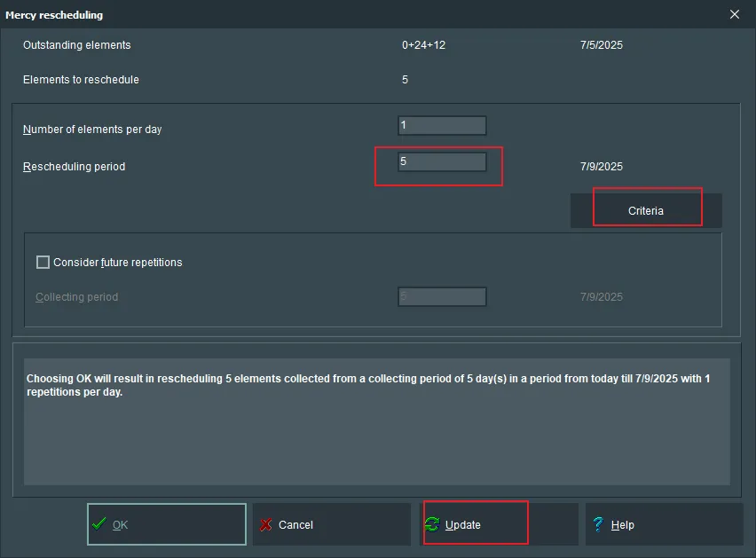Click the Rescheduling period label
Viewport: 756px width, 558px height.
pyautogui.click(x=74, y=167)
